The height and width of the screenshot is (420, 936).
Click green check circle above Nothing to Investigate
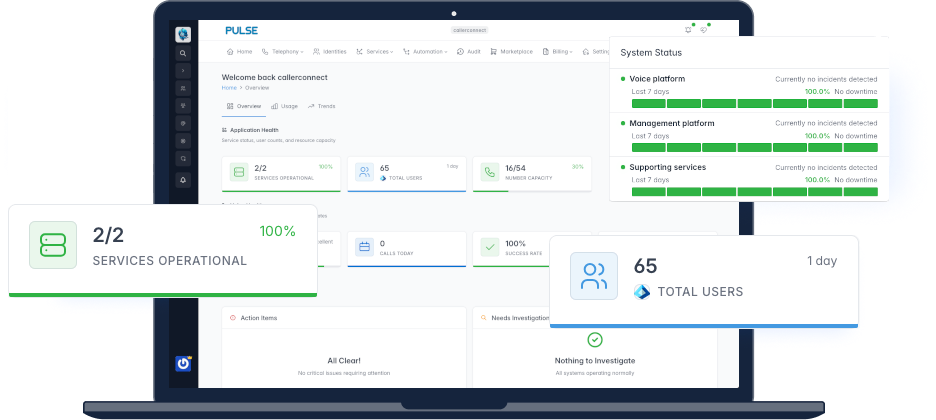coord(595,340)
